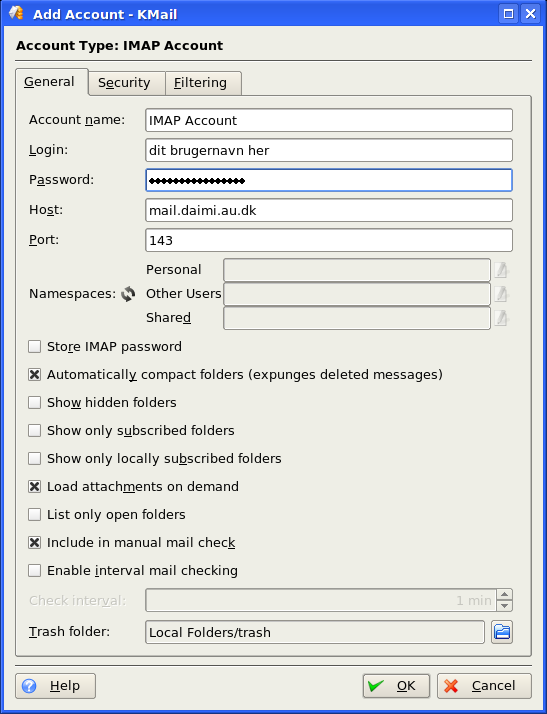Increase check interval with up arrow

(x=504, y=595)
